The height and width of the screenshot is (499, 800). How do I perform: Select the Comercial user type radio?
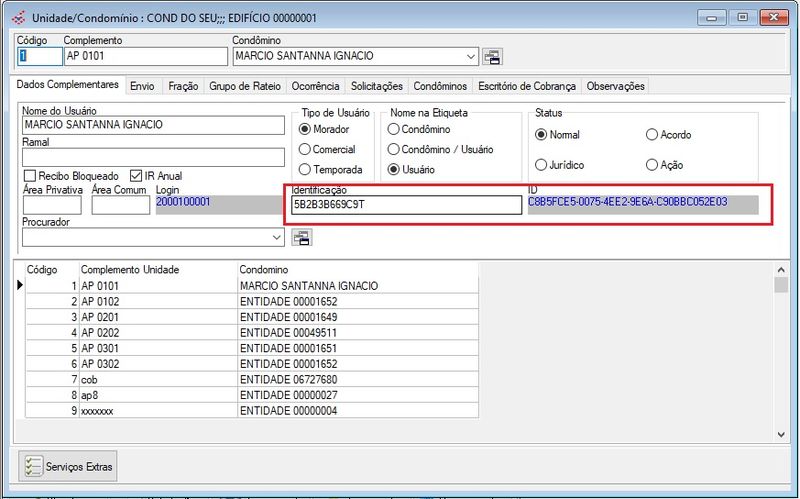[305, 149]
